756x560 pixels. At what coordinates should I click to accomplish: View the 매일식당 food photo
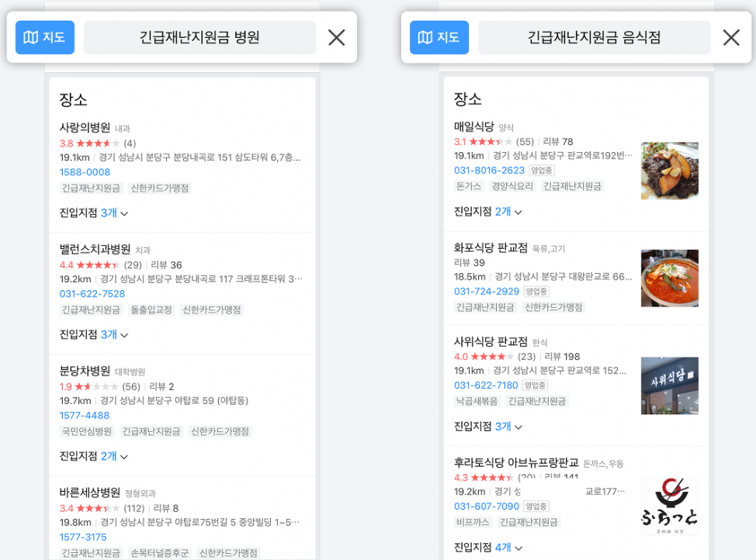[669, 171]
